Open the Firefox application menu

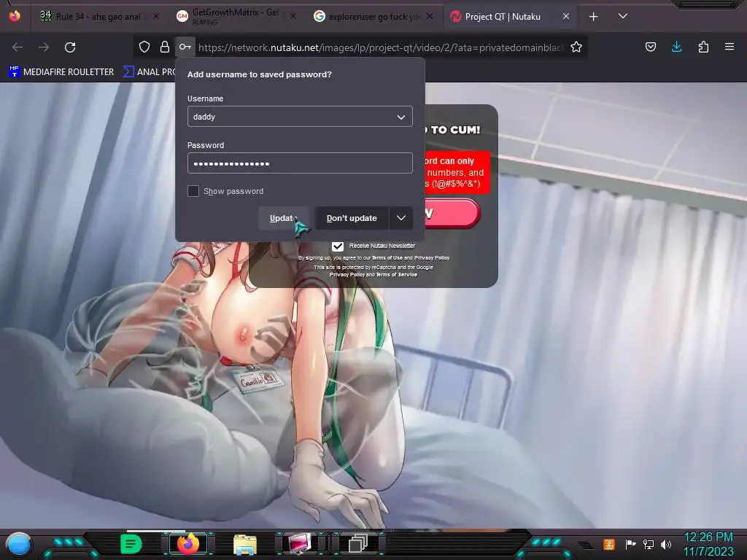pyautogui.click(x=729, y=47)
